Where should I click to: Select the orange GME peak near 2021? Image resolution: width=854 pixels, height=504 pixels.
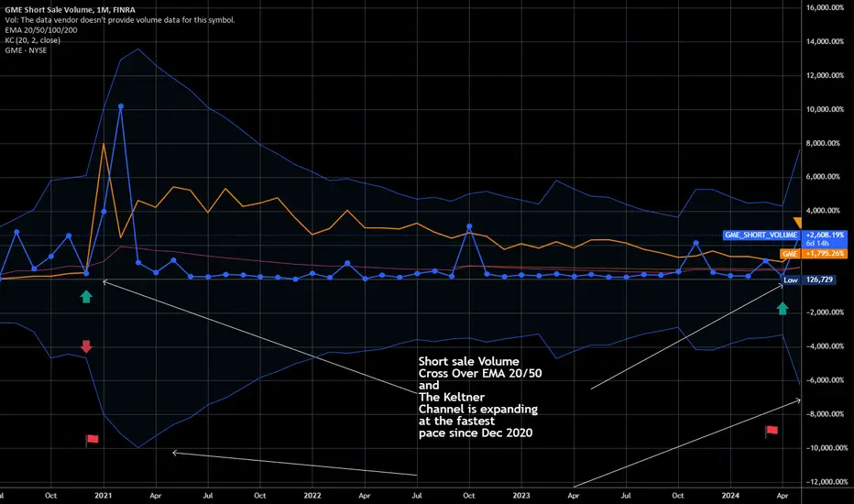coord(104,143)
